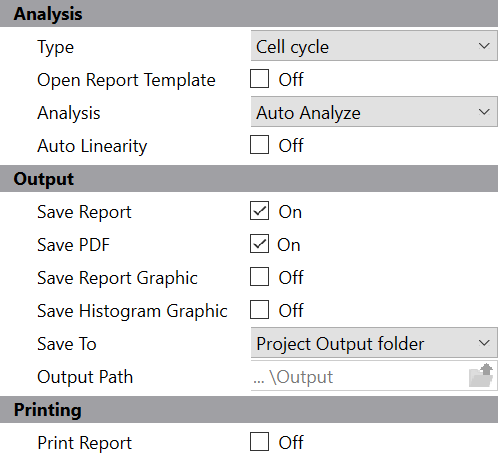Click the Save To dropdown chevron

(484, 343)
